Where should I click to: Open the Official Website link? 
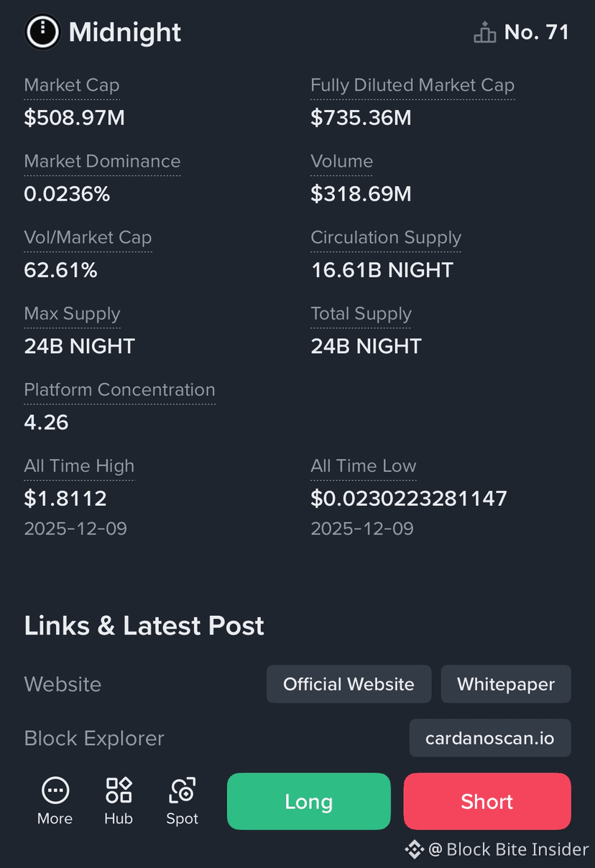[349, 684]
